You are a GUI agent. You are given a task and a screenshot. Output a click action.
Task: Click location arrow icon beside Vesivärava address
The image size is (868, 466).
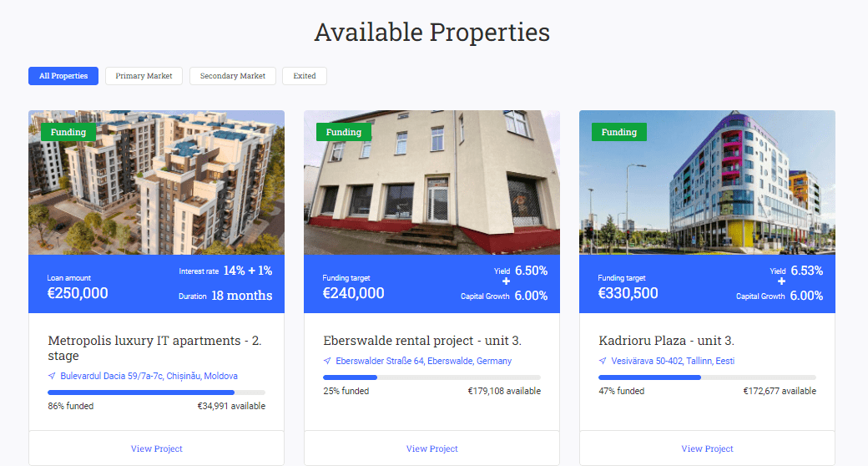(x=603, y=361)
